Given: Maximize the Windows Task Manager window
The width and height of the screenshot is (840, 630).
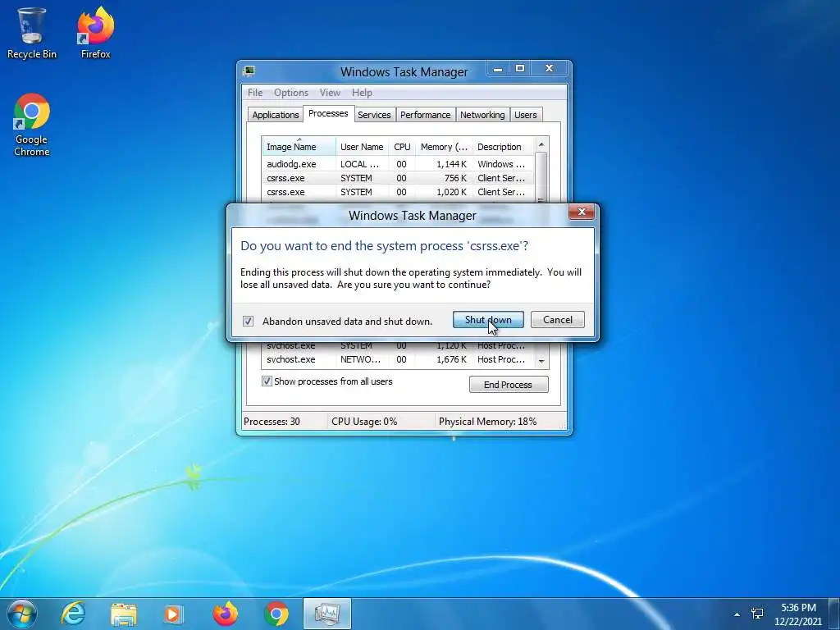Looking at the screenshot, I should pyautogui.click(x=519, y=68).
